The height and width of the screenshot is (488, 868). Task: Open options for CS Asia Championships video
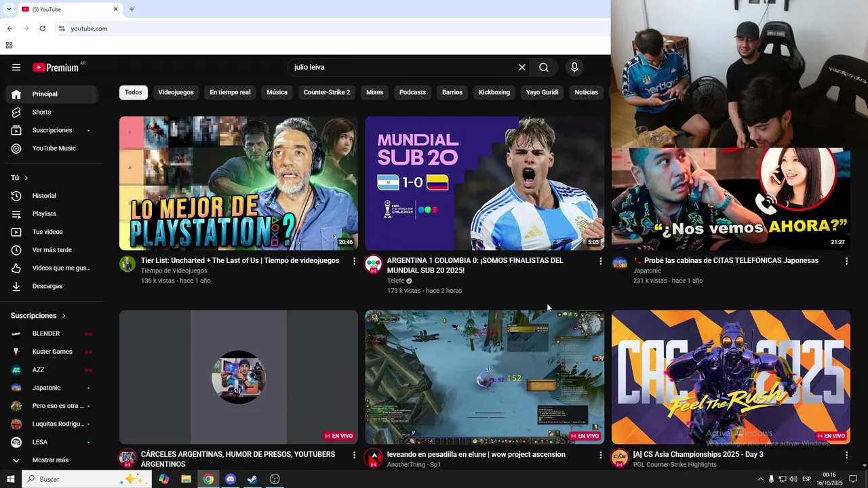846,455
